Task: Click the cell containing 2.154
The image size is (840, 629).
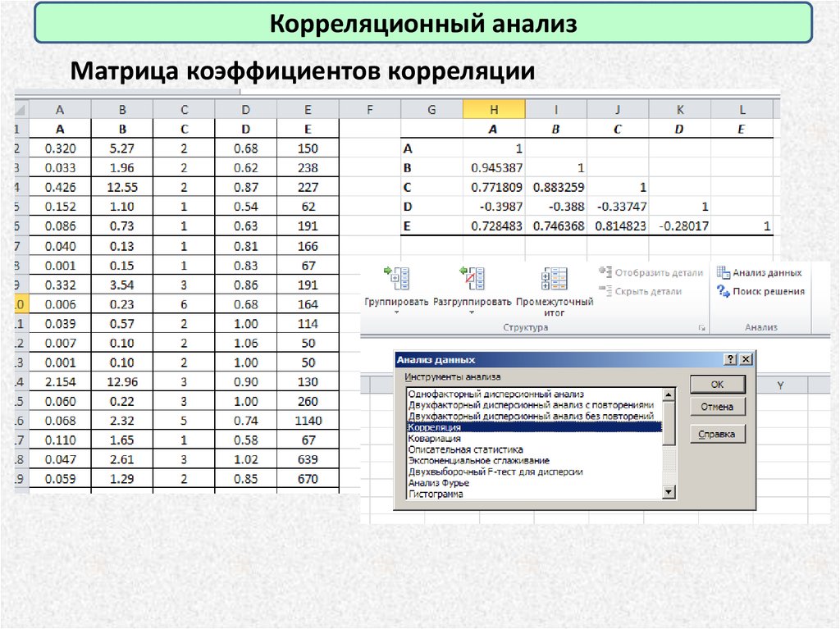Action: point(60,381)
